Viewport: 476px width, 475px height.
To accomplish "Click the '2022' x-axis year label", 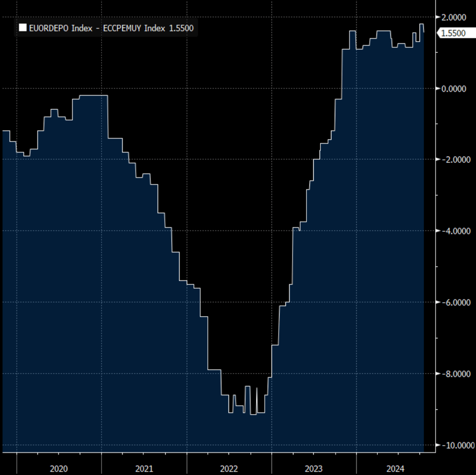I will click(229, 469).
